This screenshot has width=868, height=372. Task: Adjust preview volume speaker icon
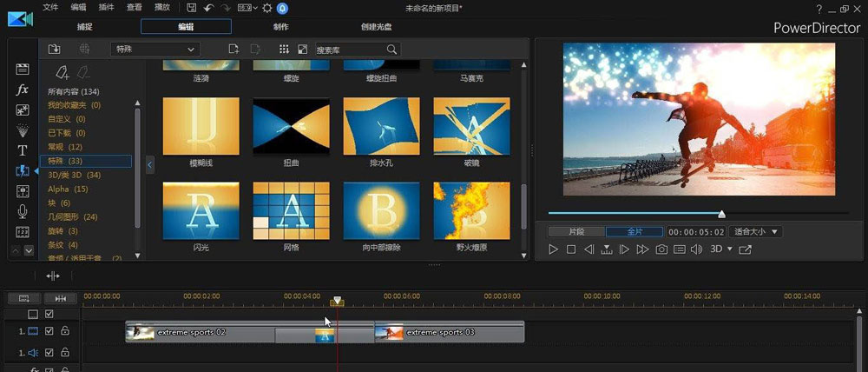coord(696,249)
